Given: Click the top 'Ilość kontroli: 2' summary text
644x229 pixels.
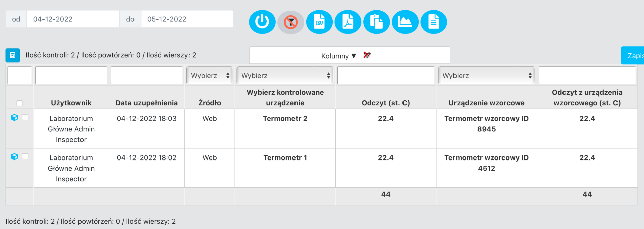Looking at the screenshot, I should pos(50,55).
